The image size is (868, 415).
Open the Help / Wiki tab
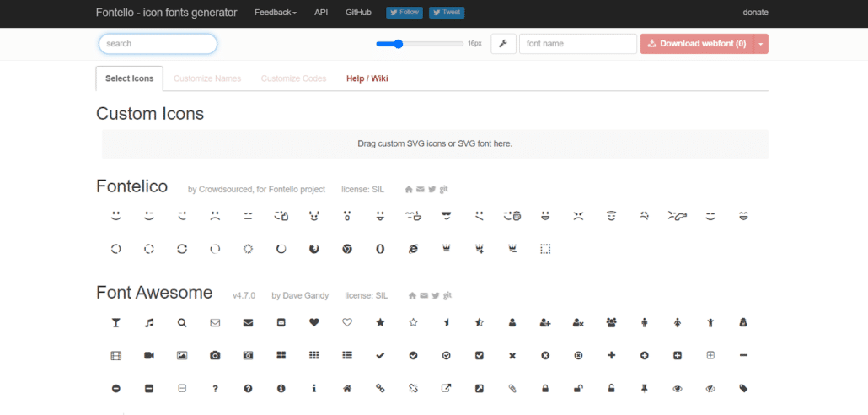point(367,78)
